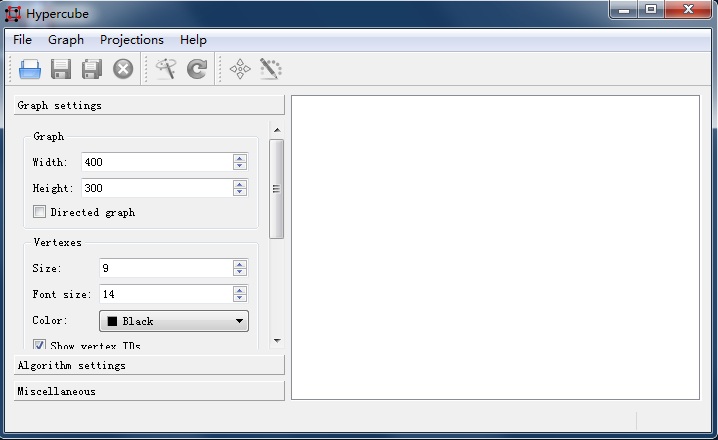The height and width of the screenshot is (440, 718).
Task: Click the four-diamond projections icon
Action: pyautogui.click(x=240, y=69)
